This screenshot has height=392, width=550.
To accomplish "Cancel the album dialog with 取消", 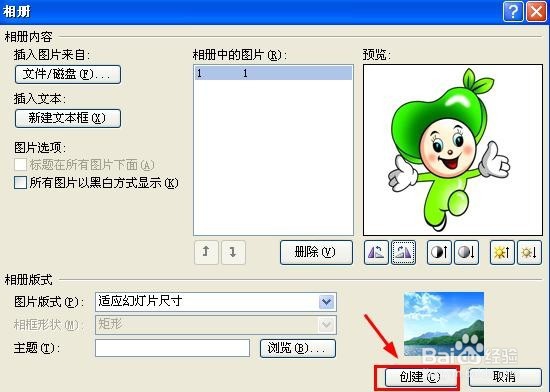I will coord(505,377).
